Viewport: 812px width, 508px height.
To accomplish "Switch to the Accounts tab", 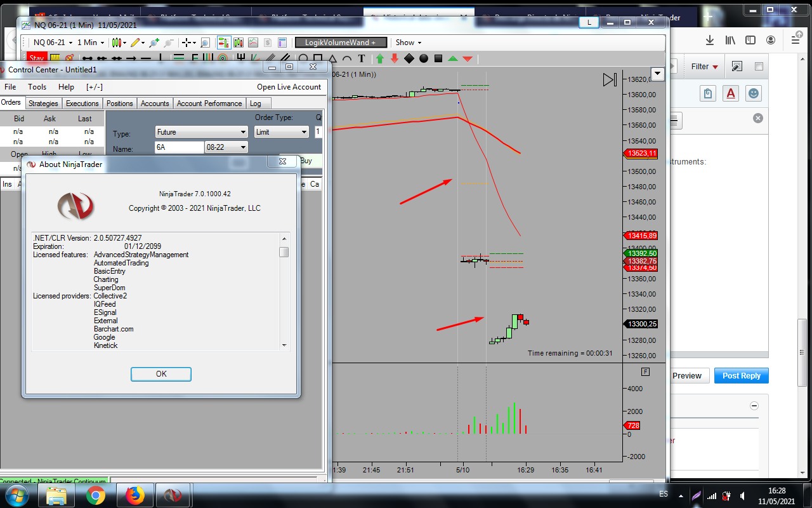I will point(155,104).
